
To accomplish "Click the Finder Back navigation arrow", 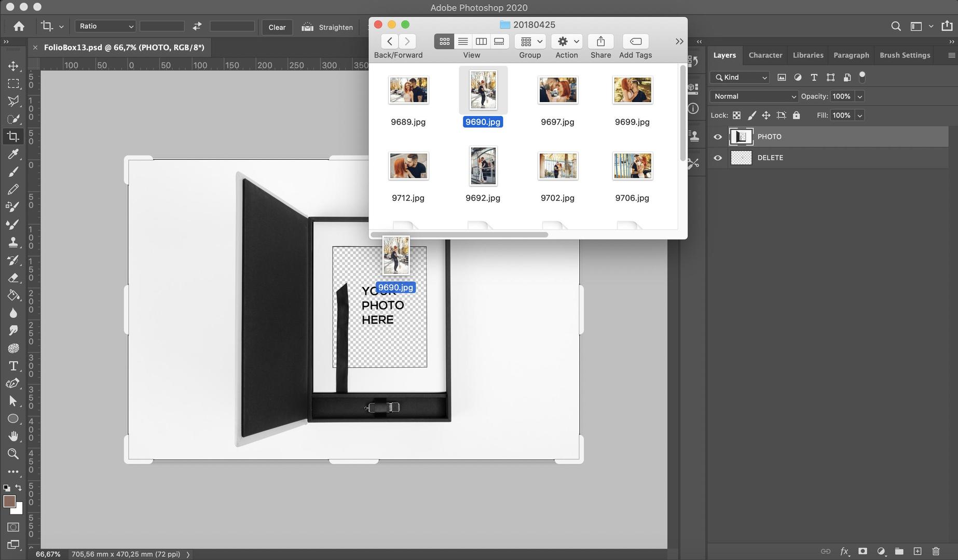I will pyautogui.click(x=390, y=41).
